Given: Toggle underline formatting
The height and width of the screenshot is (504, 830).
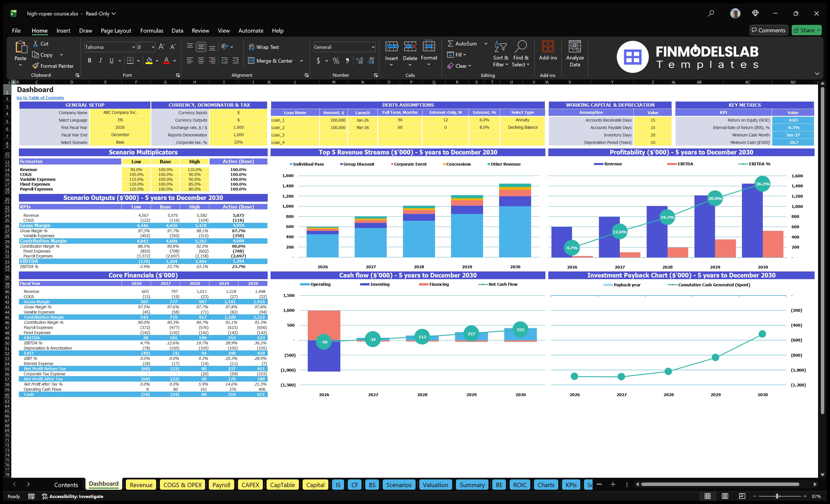Looking at the screenshot, I should point(111,60).
